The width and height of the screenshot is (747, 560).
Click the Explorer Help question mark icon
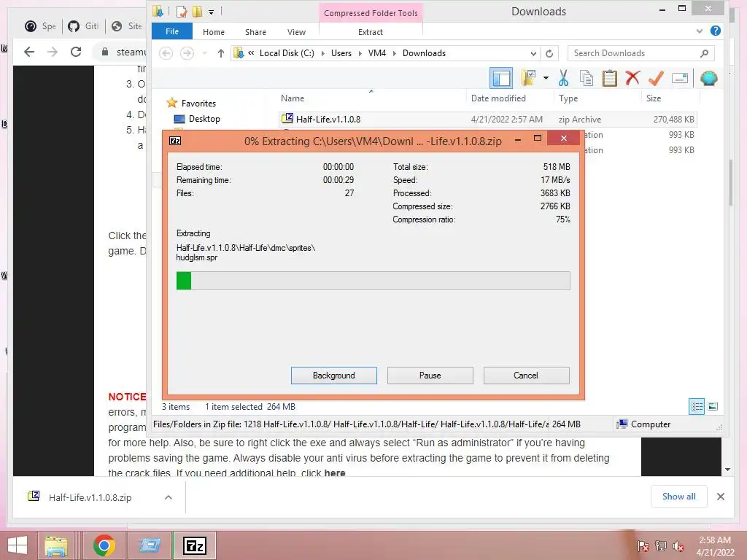pos(715,31)
